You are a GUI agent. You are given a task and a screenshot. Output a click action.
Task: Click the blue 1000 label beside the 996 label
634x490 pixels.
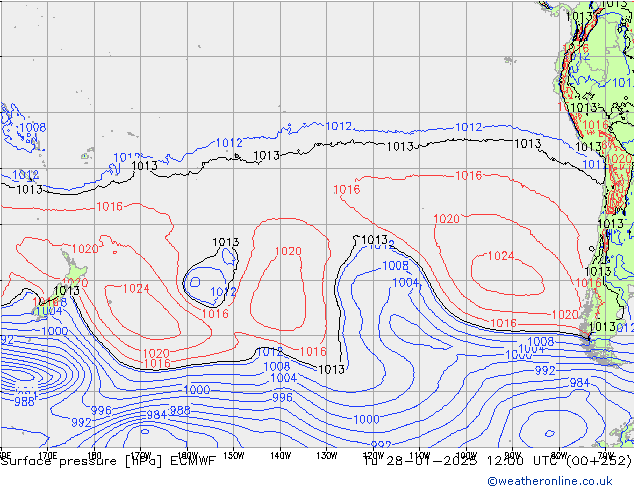197,390
